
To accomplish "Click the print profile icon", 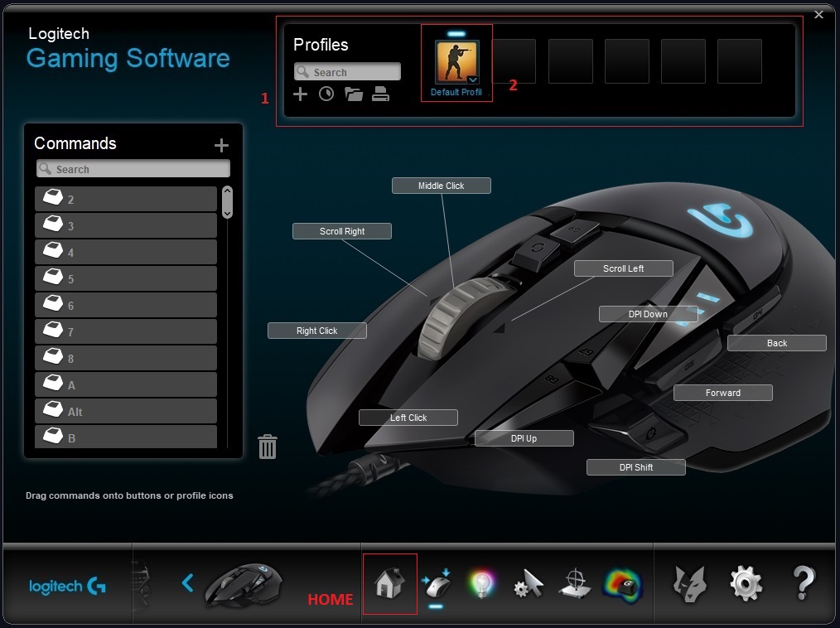I will pos(380,94).
